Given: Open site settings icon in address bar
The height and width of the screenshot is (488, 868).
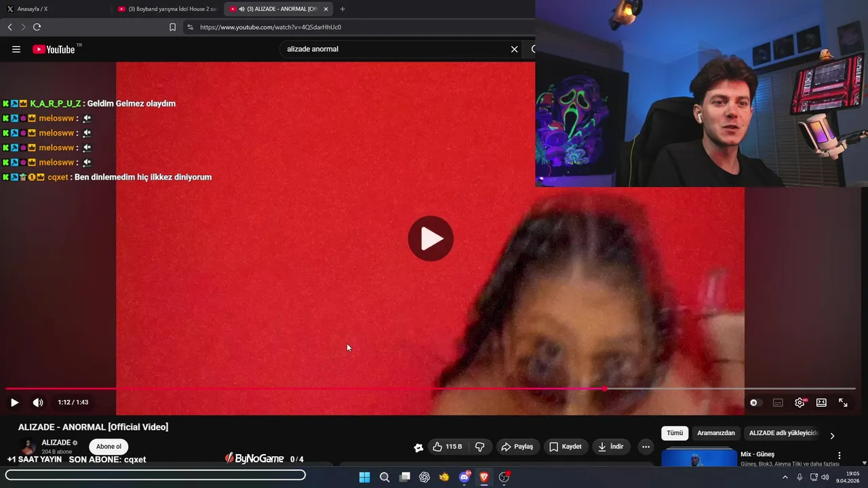Looking at the screenshot, I should click(x=190, y=27).
